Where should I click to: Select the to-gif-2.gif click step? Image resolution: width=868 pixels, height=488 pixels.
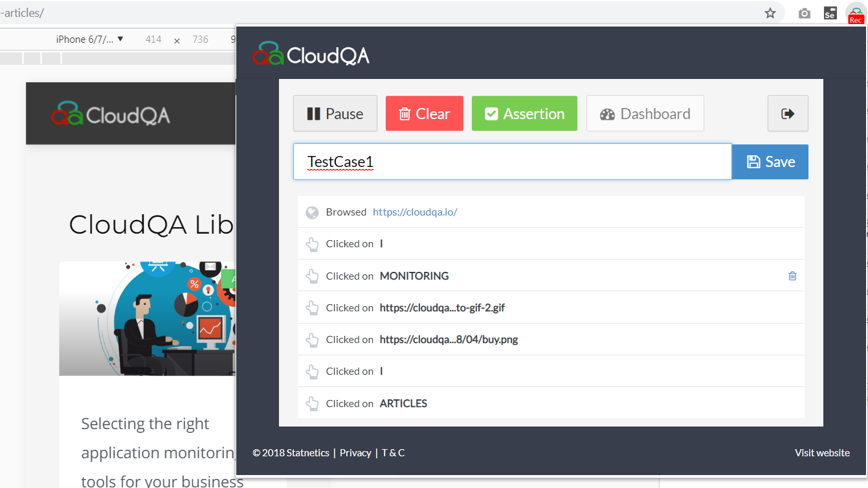tap(551, 307)
